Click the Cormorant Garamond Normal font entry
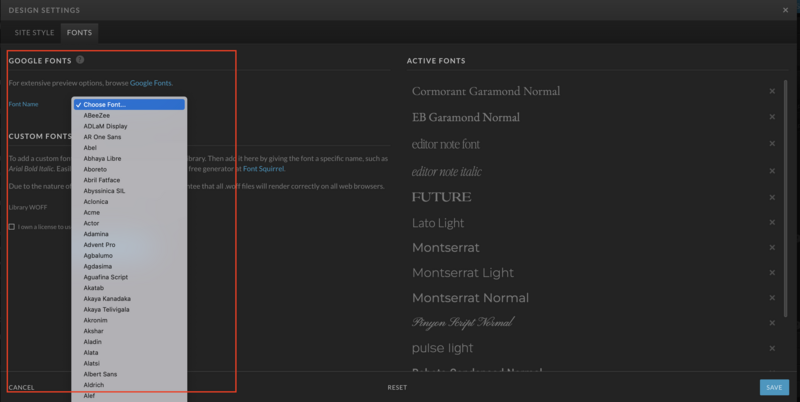800x402 pixels. pyautogui.click(x=486, y=91)
